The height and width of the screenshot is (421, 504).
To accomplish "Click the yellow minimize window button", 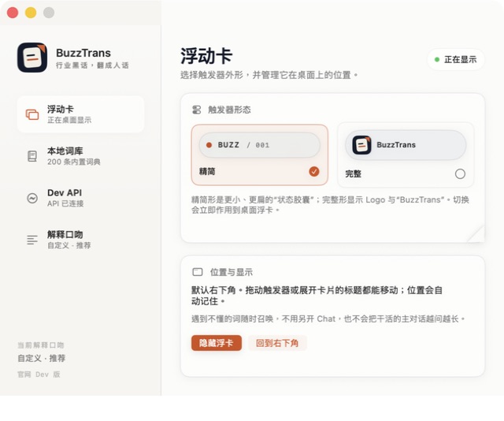I will (x=31, y=13).
